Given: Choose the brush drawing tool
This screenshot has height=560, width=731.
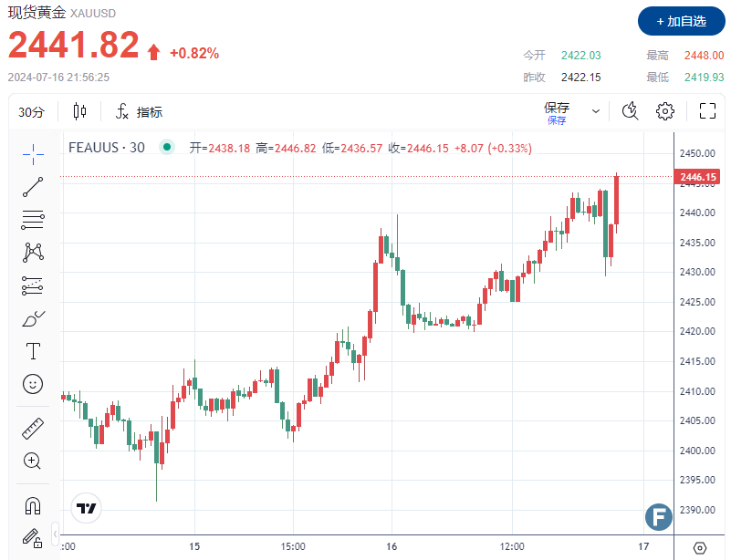Looking at the screenshot, I should (x=33, y=318).
